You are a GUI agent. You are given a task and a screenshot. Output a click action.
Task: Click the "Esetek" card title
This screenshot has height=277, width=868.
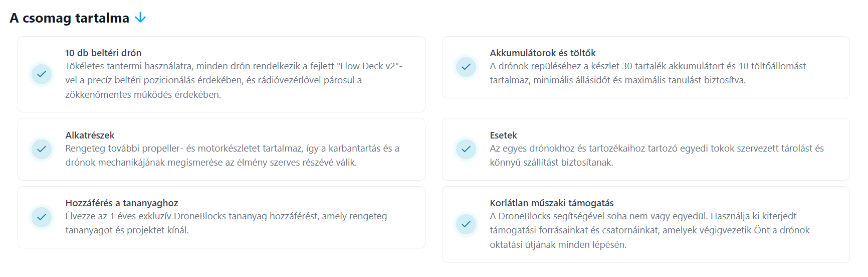tap(503, 135)
